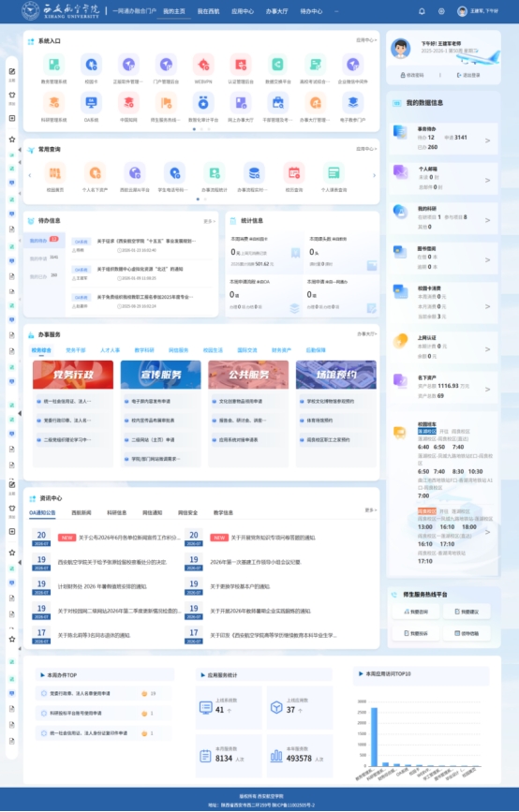Expand the 名下资产 card chevron
This screenshot has width=519, height=812.
(x=487, y=389)
